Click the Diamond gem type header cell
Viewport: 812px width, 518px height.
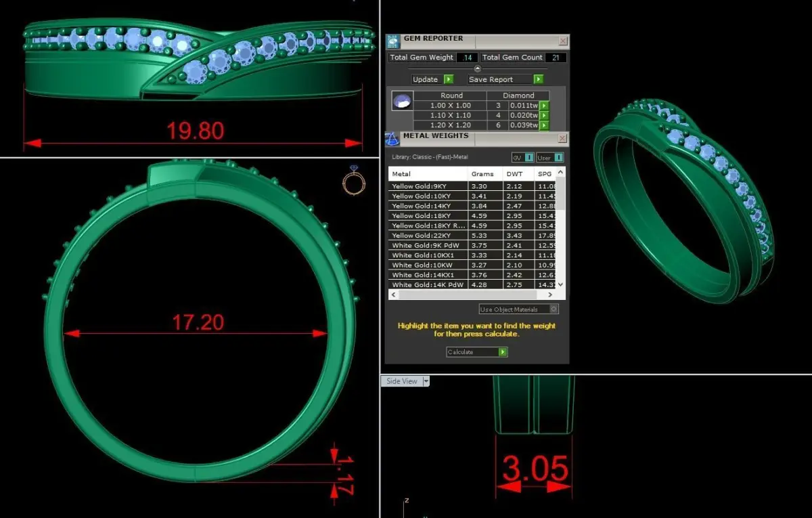click(518, 95)
